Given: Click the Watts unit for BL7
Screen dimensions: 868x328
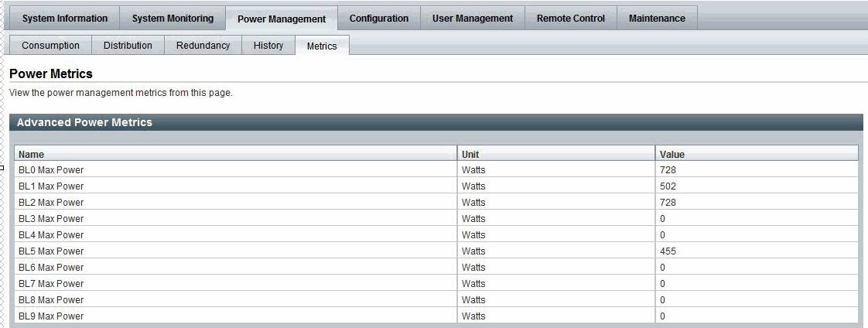Looking at the screenshot, I should click(473, 284).
